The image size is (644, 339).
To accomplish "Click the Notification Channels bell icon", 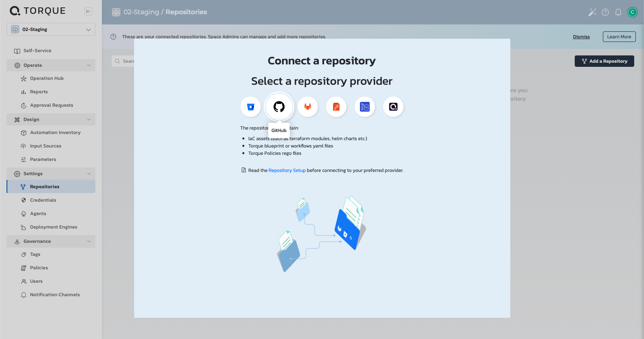I will click(24, 295).
